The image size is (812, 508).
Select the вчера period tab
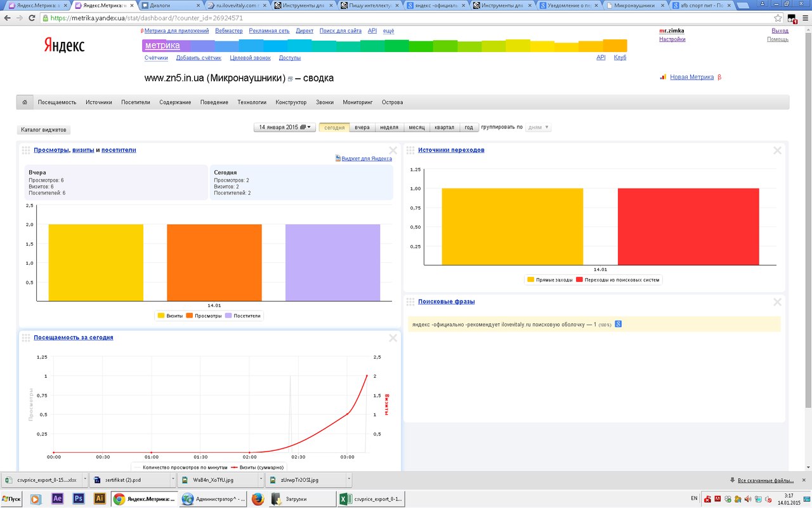[362, 128]
